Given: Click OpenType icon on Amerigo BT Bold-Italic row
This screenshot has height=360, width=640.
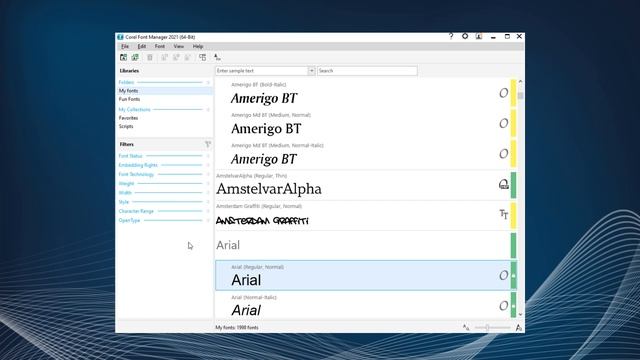Looking at the screenshot, I should click(504, 93).
